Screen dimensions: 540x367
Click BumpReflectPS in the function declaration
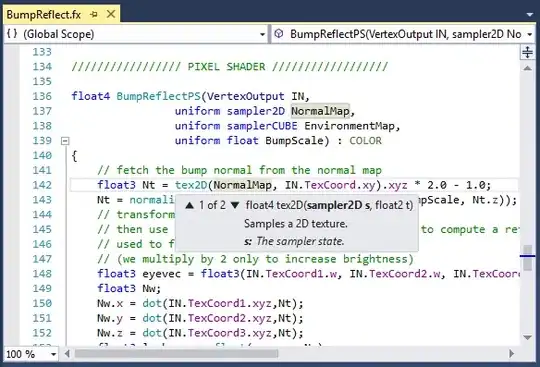pos(158,96)
